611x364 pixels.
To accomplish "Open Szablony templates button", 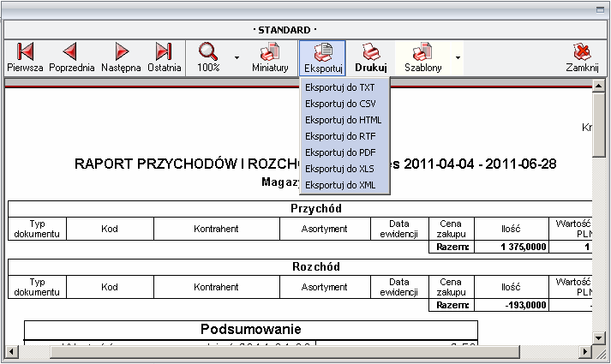I will coord(423,57).
